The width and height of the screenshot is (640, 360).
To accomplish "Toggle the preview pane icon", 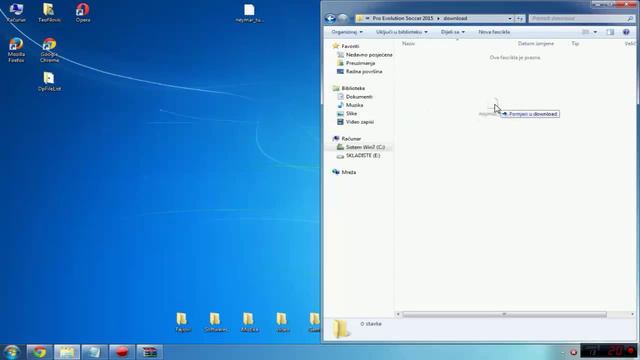I will pos(610,32).
